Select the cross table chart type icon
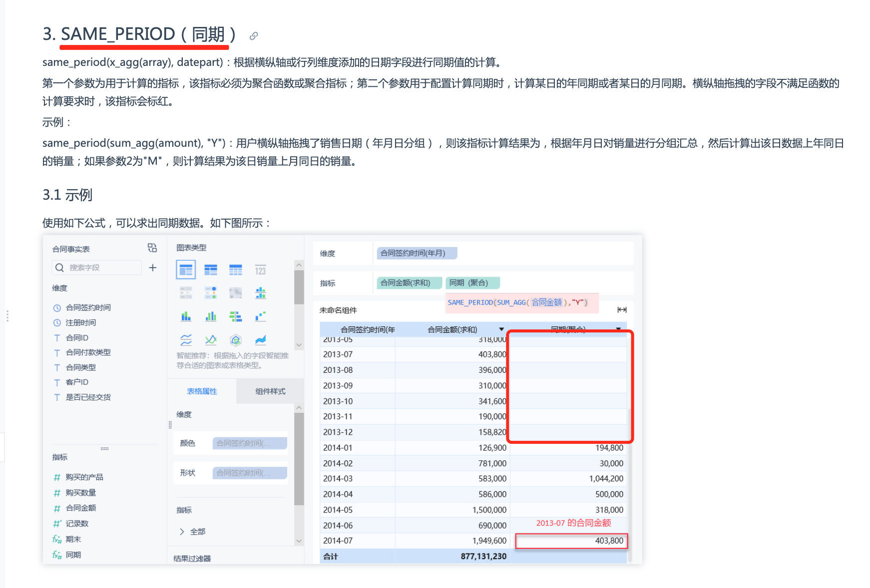This screenshot has height=588, width=870. click(x=211, y=270)
